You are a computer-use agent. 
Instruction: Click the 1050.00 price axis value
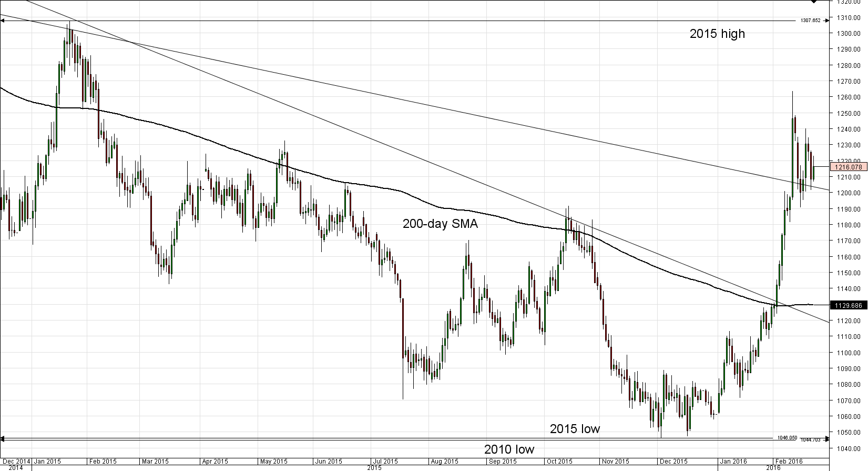coord(850,433)
